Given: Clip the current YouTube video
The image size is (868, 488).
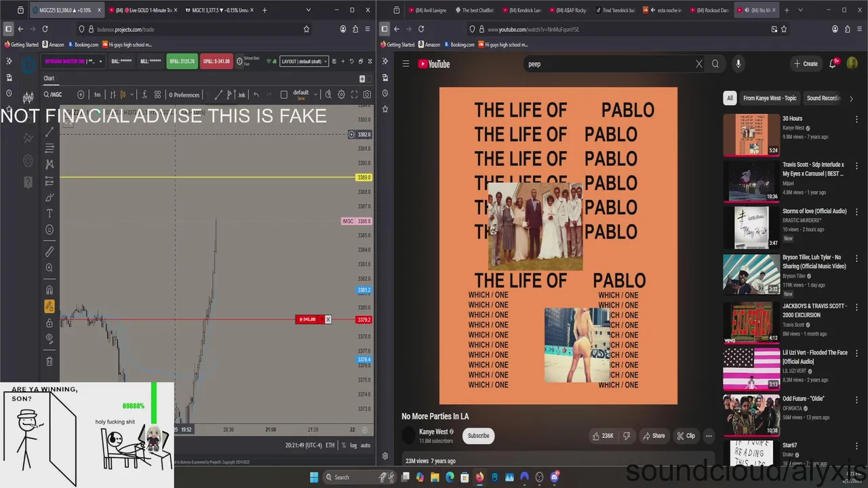Looking at the screenshot, I should coord(686,436).
